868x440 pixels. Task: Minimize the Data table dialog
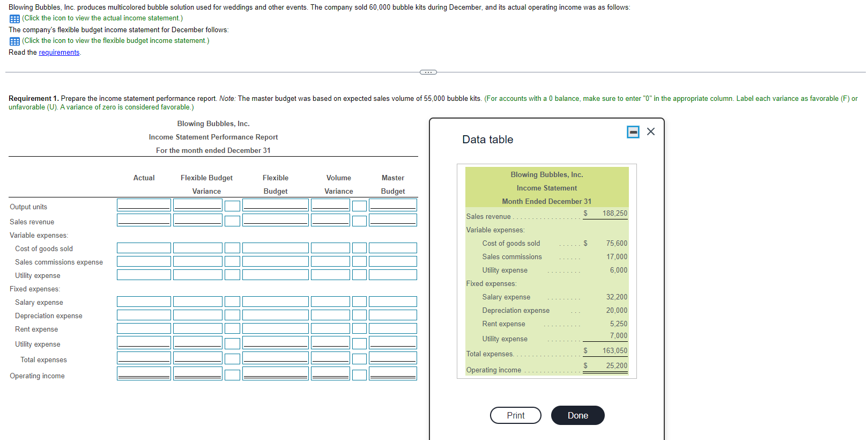633,132
